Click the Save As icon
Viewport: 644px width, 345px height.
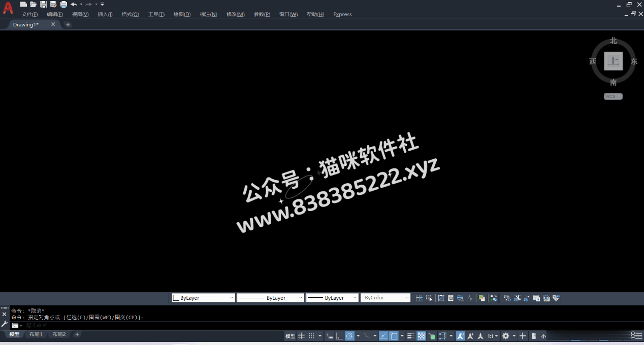pos(53,4)
